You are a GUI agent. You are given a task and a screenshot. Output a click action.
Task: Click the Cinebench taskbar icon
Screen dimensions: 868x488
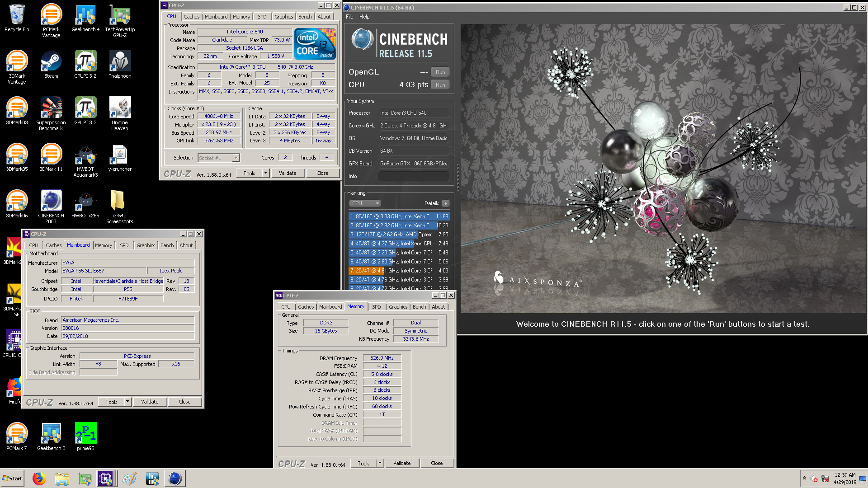175,478
